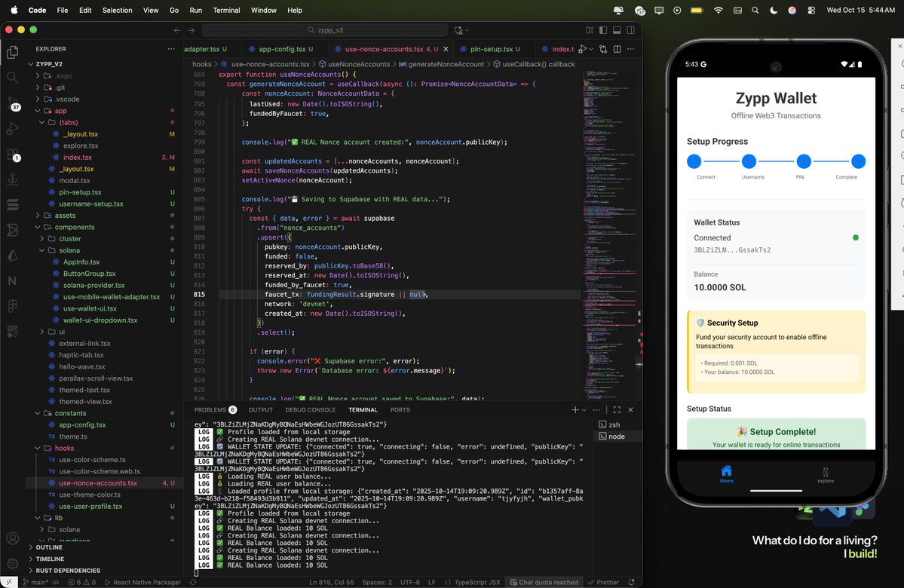Open the anchor icon view in activity bar
The image size is (904, 588).
pos(12,179)
